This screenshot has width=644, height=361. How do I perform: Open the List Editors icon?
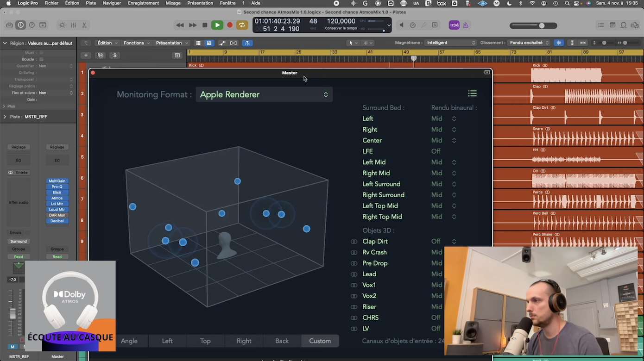[601, 25]
